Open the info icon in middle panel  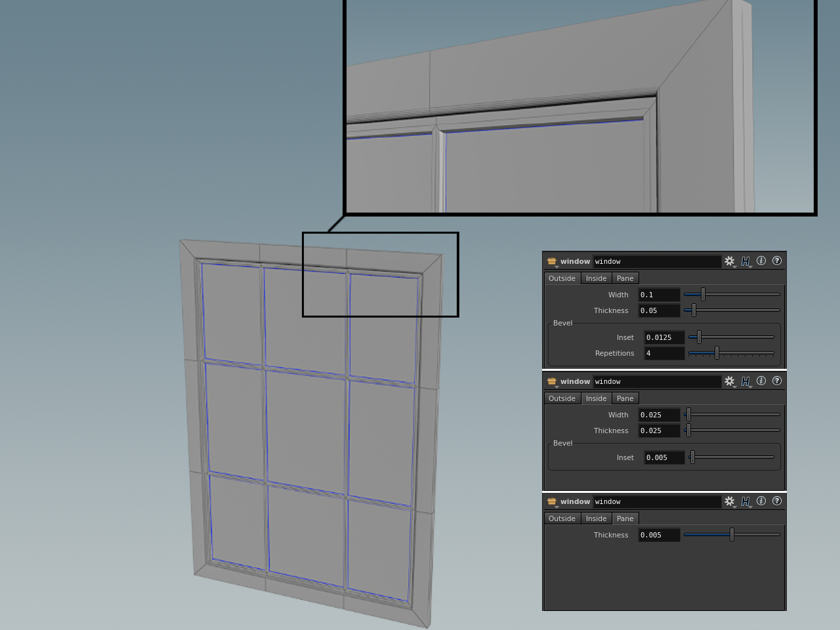[x=761, y=381]
